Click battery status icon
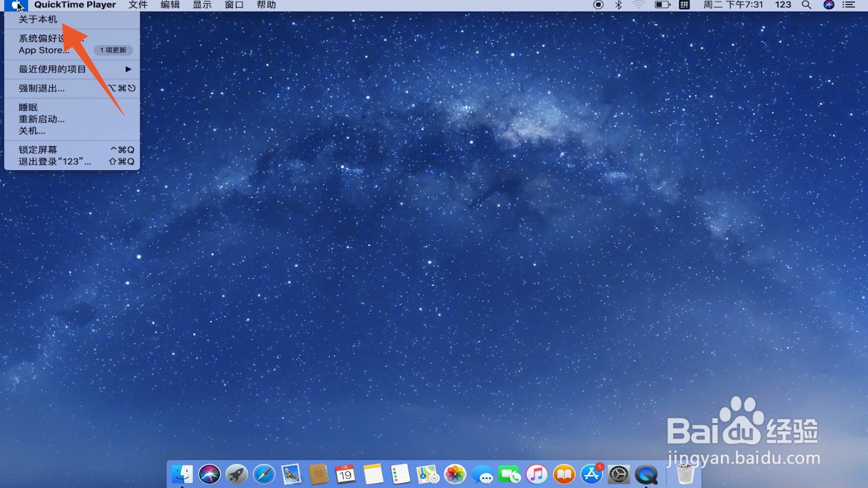Screen dimensions: 868x488 (662, 5)
